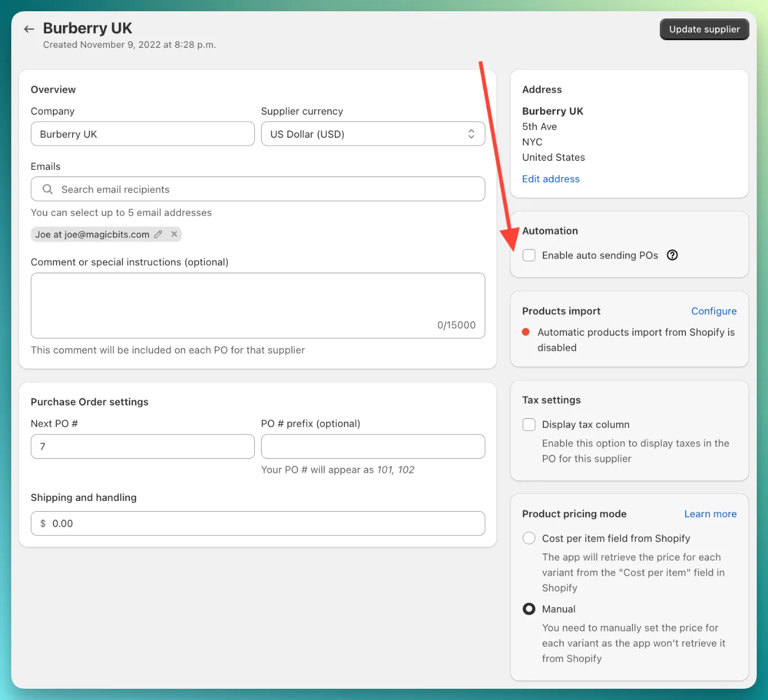Screen dimensions: 768x700
Task: Open the auto sending POs help icon
Action: tap(672, 255)
